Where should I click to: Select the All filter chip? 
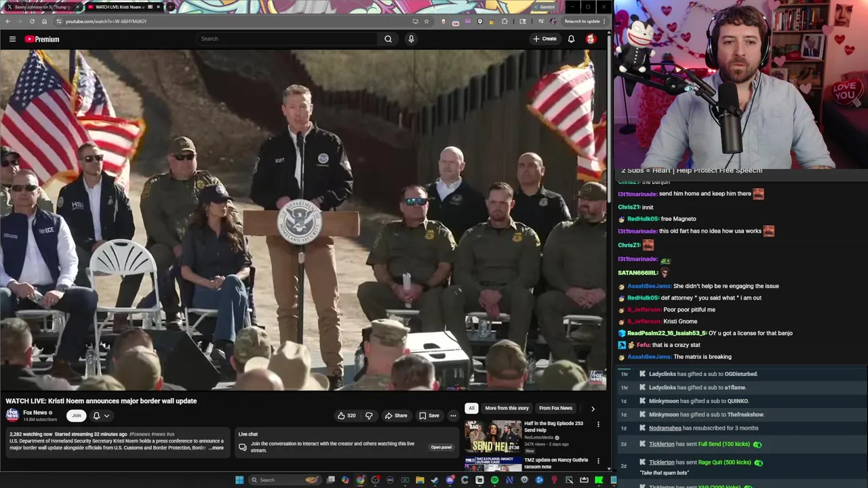pyautogui.click(x=471, y=408)
